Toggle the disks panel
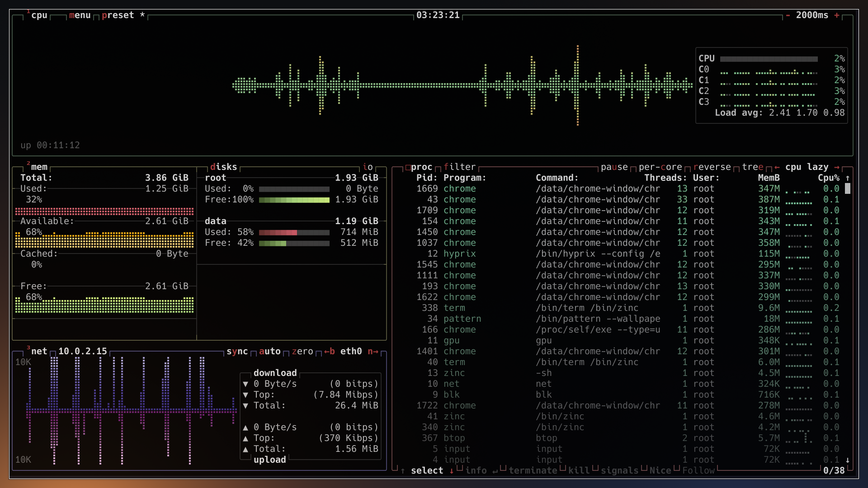Image resolution: width=868 pixels, height=488 pixels. [223, 167]
